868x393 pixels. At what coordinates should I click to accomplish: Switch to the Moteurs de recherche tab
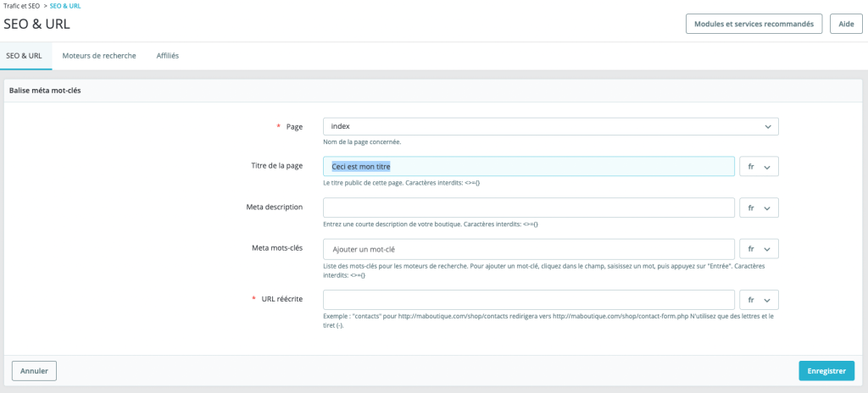99,56
